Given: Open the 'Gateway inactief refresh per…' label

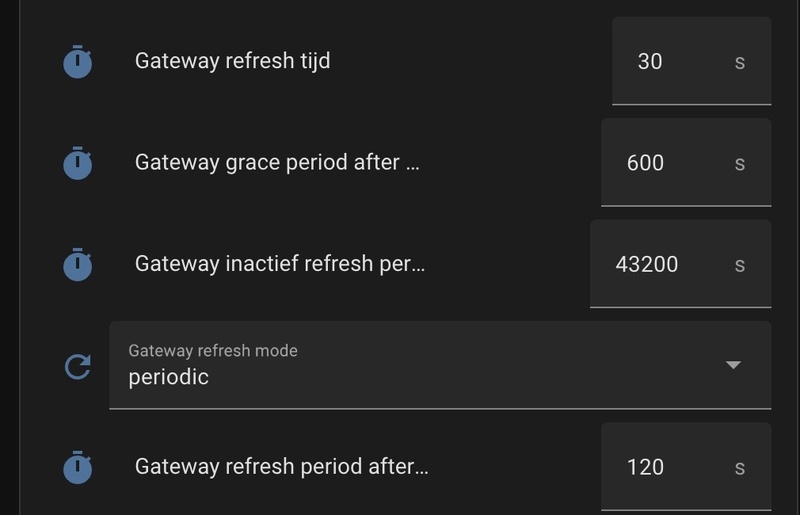Looking at the screenshot, I should point(280,264).
